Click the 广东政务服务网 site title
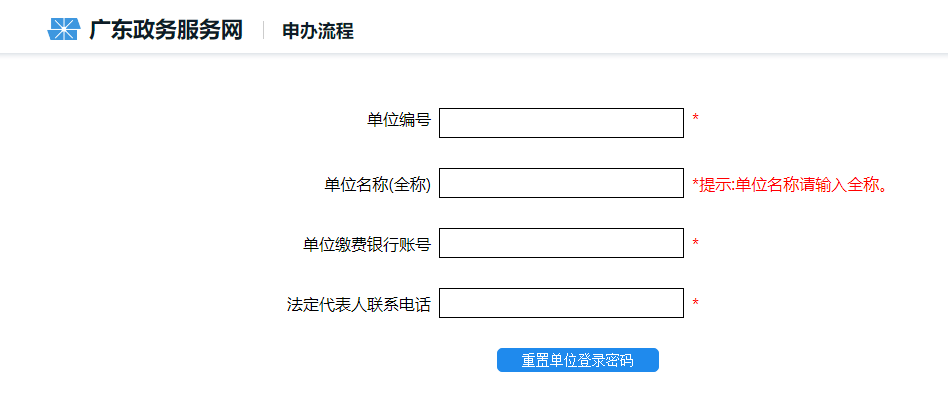This screenshot has width=948, height=411. click(166, 30)
